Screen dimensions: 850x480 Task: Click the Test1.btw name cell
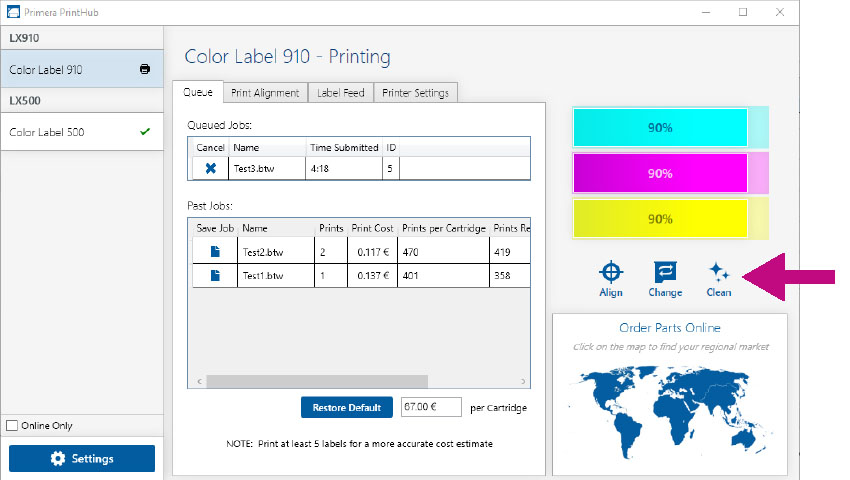[x=276, y=276]
